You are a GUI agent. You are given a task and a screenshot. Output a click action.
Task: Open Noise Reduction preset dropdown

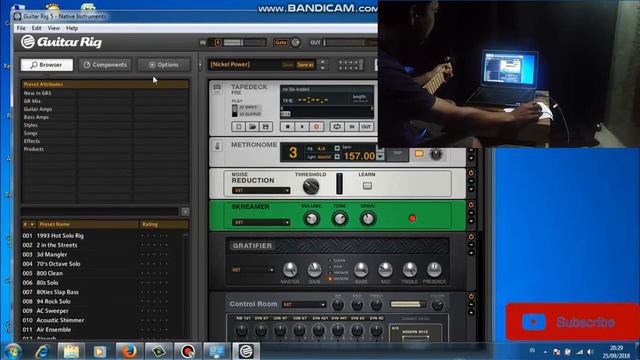[x=261, y=191]
